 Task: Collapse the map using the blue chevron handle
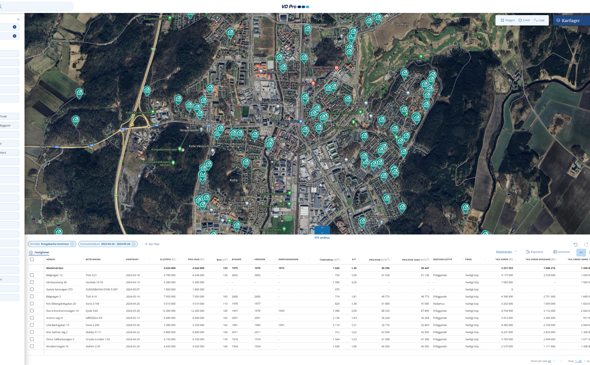point(322,230)
